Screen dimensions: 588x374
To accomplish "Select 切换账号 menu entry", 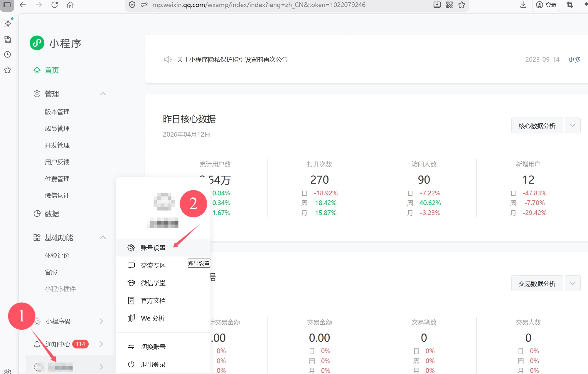I will (153, 347).
